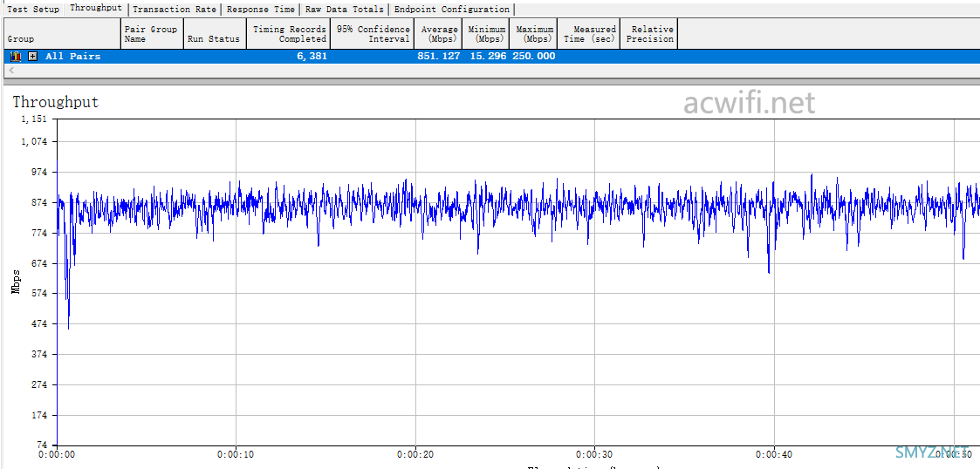Click the 374 y-axis label
This screenshot has width=980, height=469.
tap(39, 354)
